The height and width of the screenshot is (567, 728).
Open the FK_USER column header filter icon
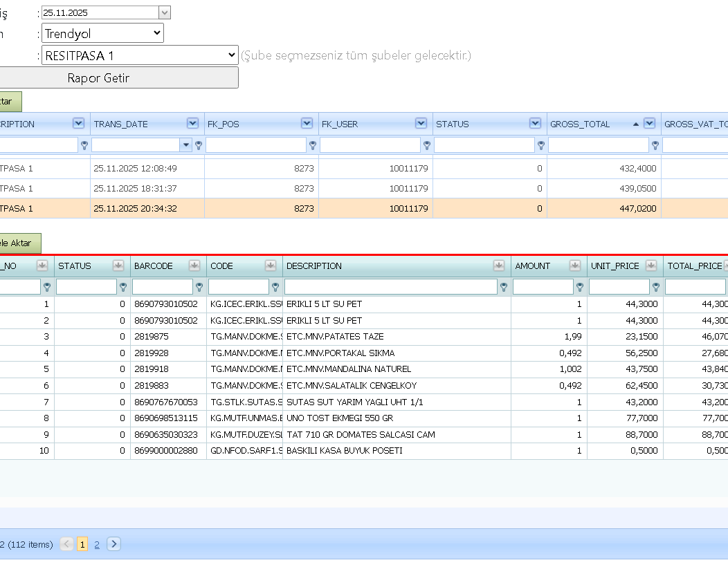pyautogui.click(x=421, y=123)
